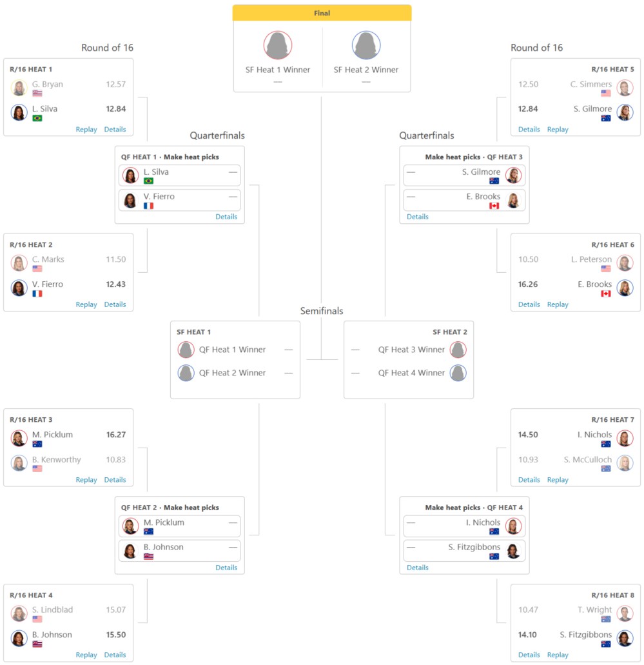Click the Brazil flag under L. Silva in R/16 Heat 1
This screenshot has height=665, width=644.
click(x=37, y=118)
